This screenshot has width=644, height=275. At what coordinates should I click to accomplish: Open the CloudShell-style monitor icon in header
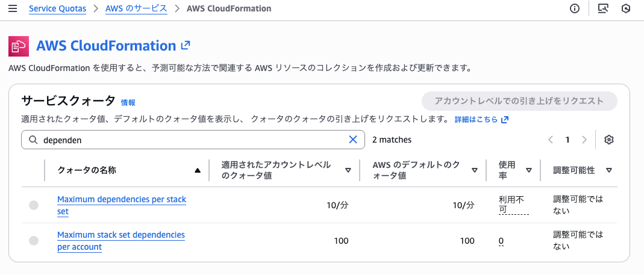602,9
